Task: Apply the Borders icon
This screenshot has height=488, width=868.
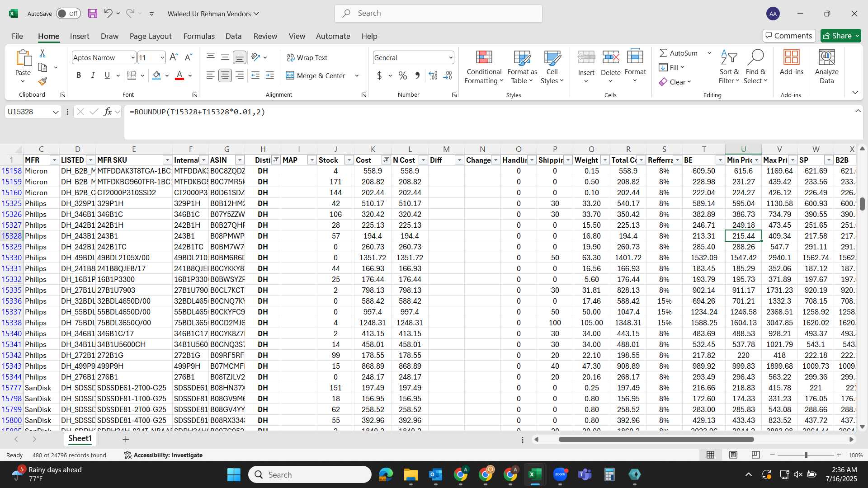Action: coord(132,75)
